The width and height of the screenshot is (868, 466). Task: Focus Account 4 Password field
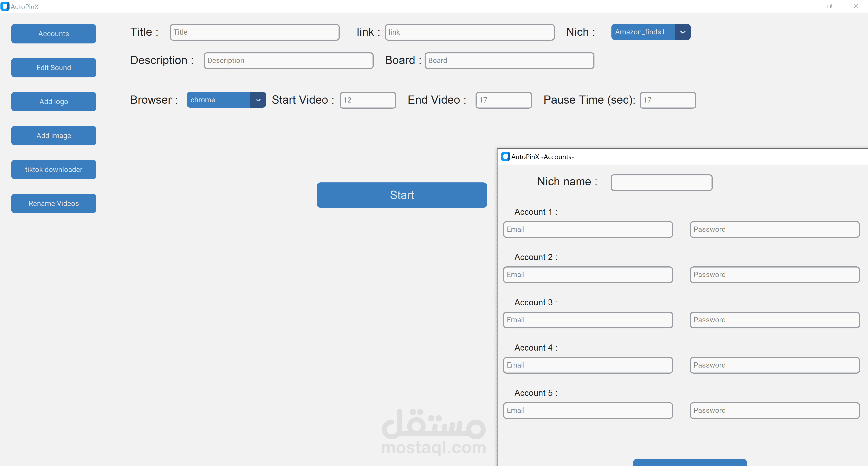click(x=775, y=365)
